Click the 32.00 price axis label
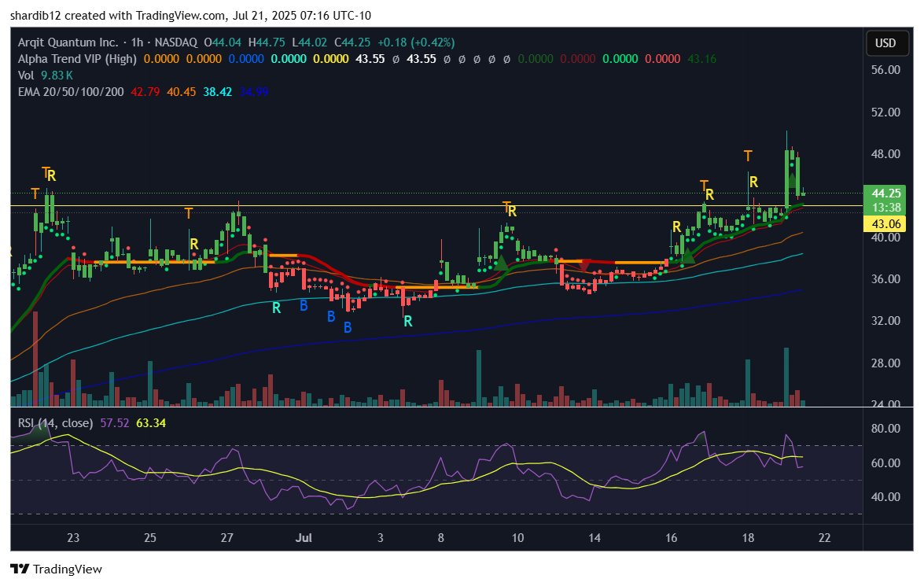This screenshot has height=586, width=924. point(885,321)
